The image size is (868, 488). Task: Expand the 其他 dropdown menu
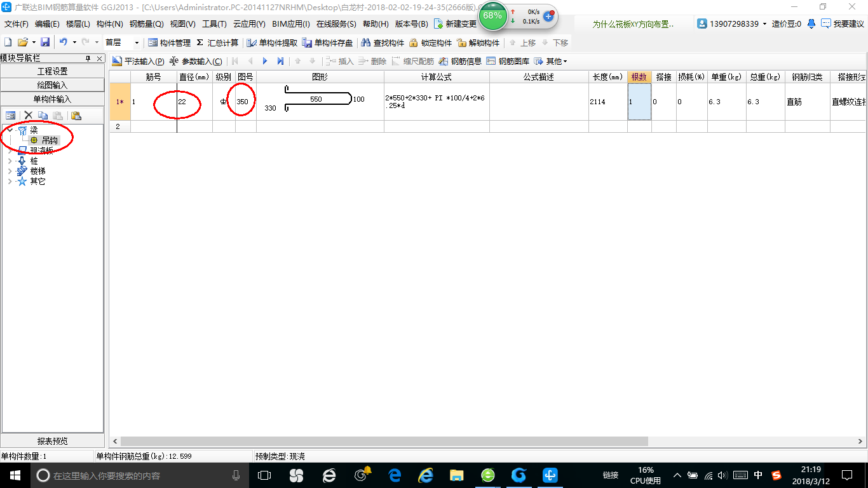(551, 62)
